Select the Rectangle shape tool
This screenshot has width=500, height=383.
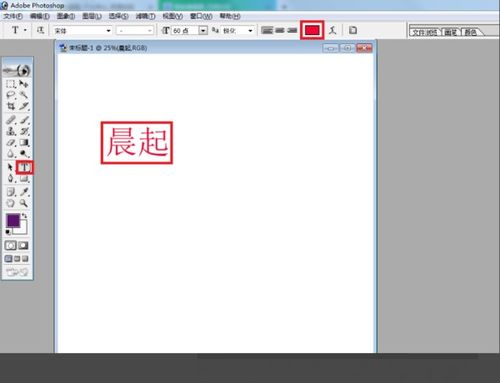click(x=24, y=179)
